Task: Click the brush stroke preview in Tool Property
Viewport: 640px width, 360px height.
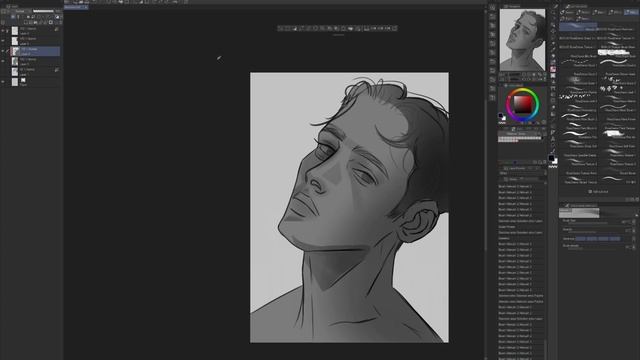Action: coord(579,212)
